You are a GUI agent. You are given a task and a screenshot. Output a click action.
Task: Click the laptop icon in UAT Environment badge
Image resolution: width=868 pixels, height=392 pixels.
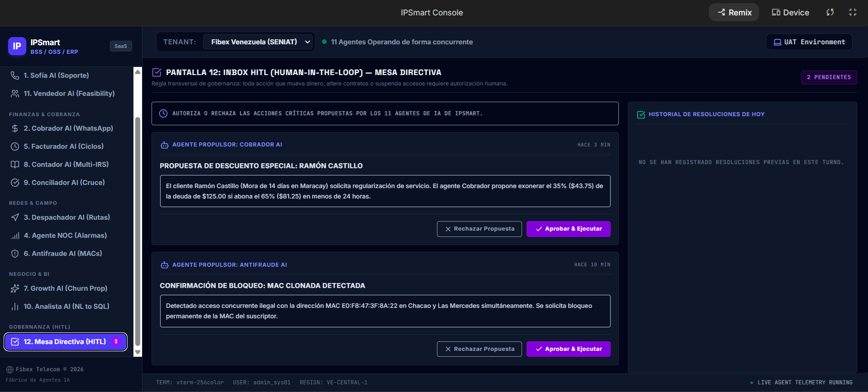[x=778, y=42]
